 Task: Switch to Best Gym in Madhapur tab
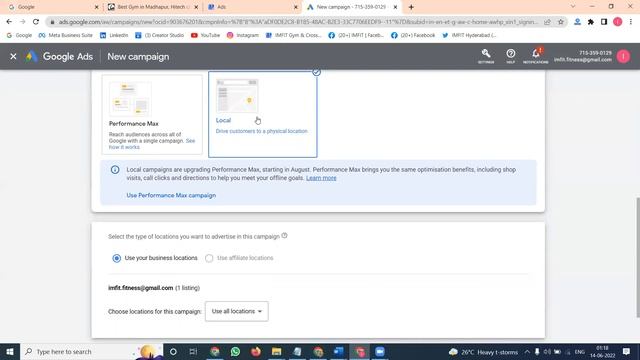(x=153, y=7)
